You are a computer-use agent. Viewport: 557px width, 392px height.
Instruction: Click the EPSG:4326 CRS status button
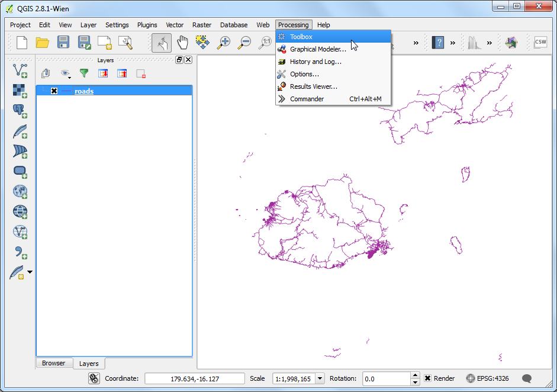tap(487, 378)
